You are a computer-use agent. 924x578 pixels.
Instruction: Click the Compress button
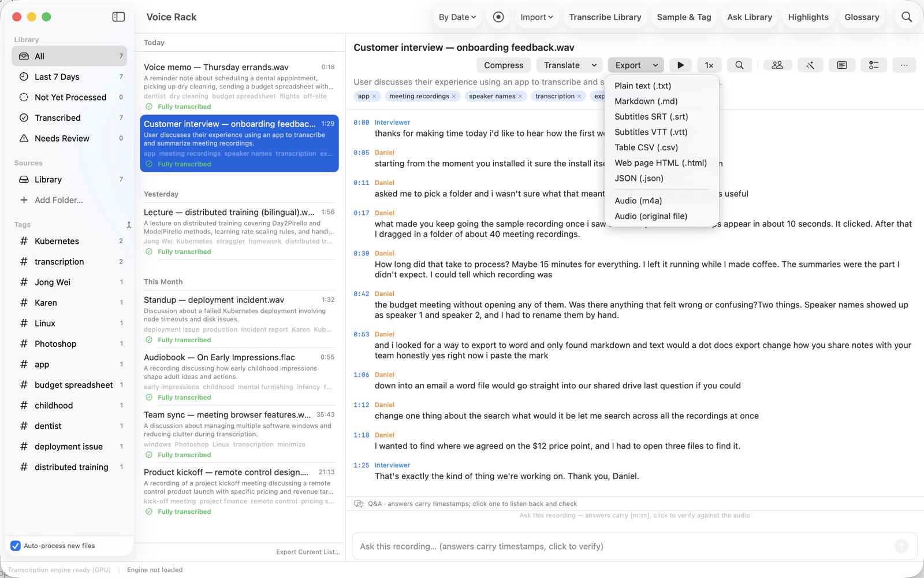(x=504, y=65)
